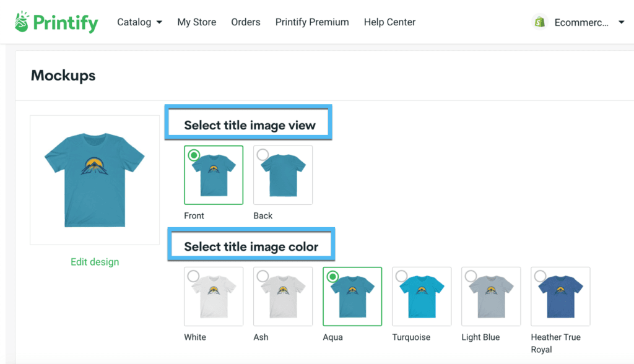The height and width of the screenshot is (364, 634).
Task: Open My Store menu item
Action: pos(196,22)
